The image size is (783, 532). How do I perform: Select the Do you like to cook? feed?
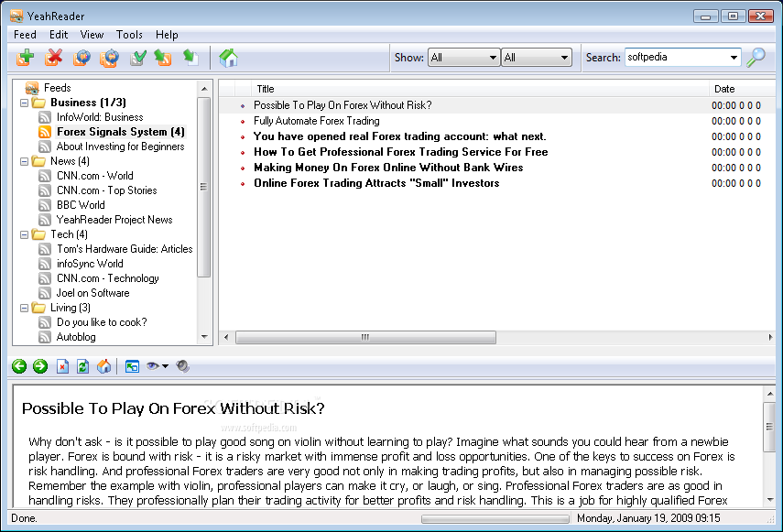[x=102, y=322]
